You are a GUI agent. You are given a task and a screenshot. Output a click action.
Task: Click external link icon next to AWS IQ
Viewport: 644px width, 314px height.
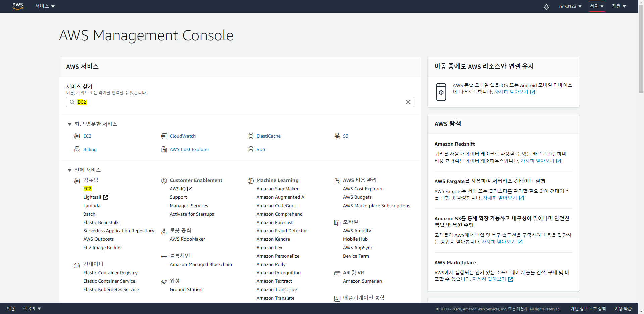[190, 189]
